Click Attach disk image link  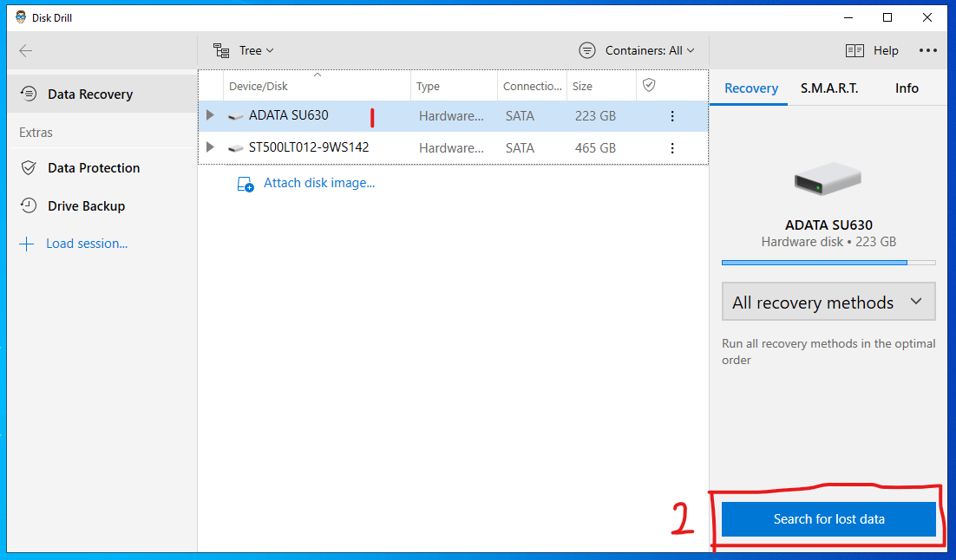click(319, 183)
